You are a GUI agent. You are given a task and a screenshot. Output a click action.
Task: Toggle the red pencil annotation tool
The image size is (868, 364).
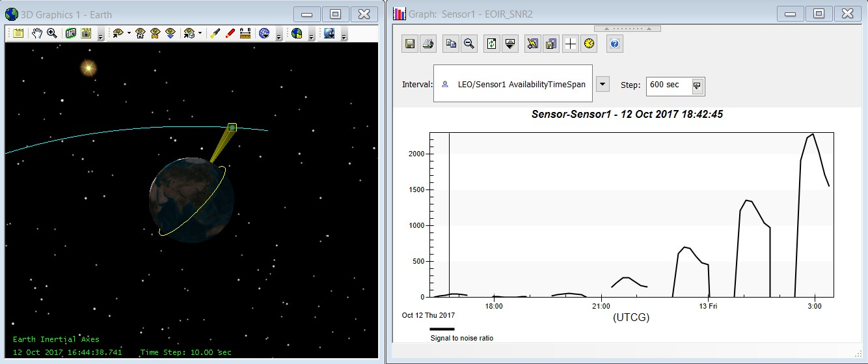230,33
